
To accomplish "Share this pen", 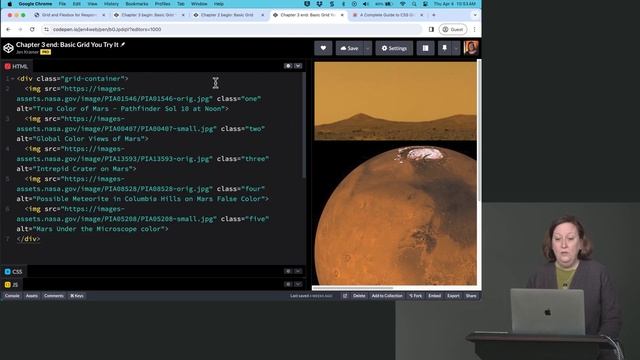I will click(471, 296).
